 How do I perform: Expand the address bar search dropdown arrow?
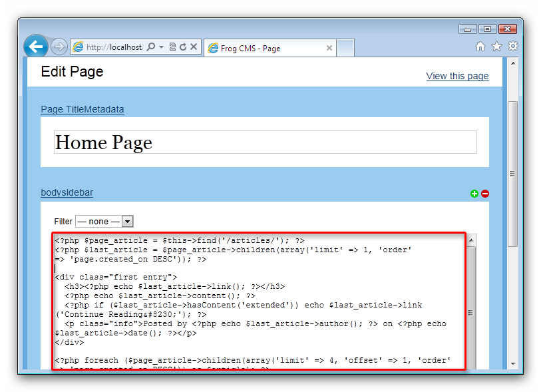click(161, 47)
